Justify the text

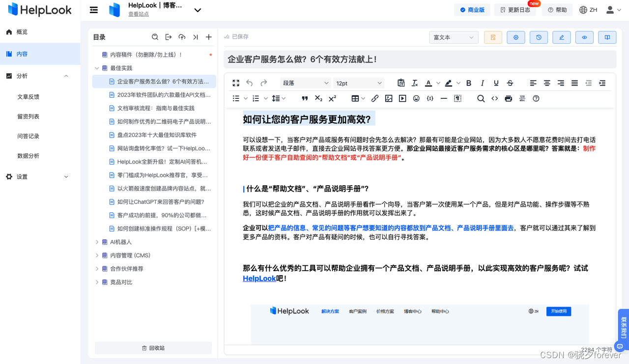pos(574,83)
